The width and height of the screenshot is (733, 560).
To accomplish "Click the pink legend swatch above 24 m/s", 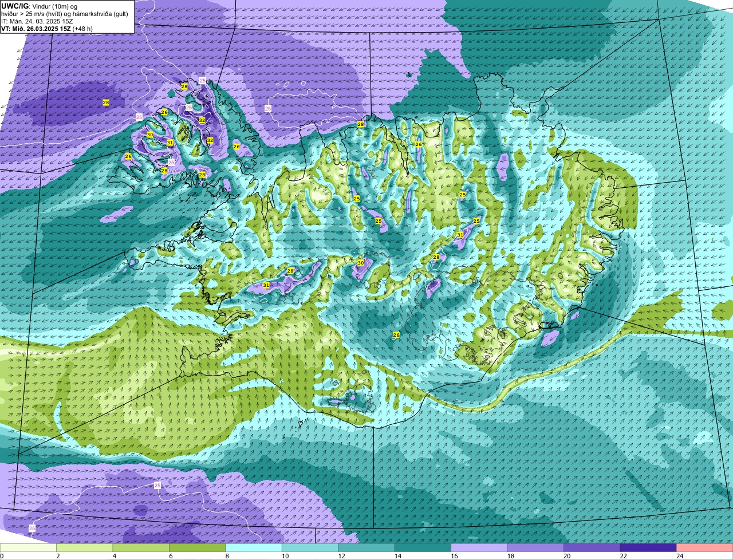I will click(704, 548).
